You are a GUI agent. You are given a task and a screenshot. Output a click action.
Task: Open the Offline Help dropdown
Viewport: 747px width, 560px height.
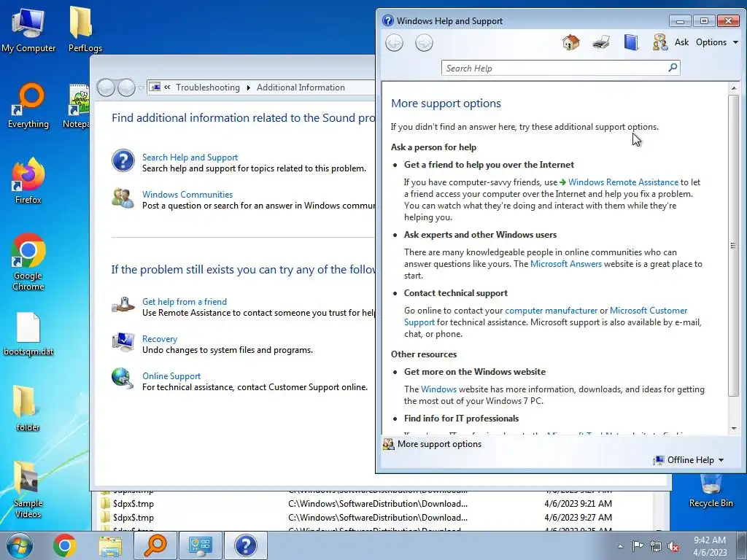689,460
